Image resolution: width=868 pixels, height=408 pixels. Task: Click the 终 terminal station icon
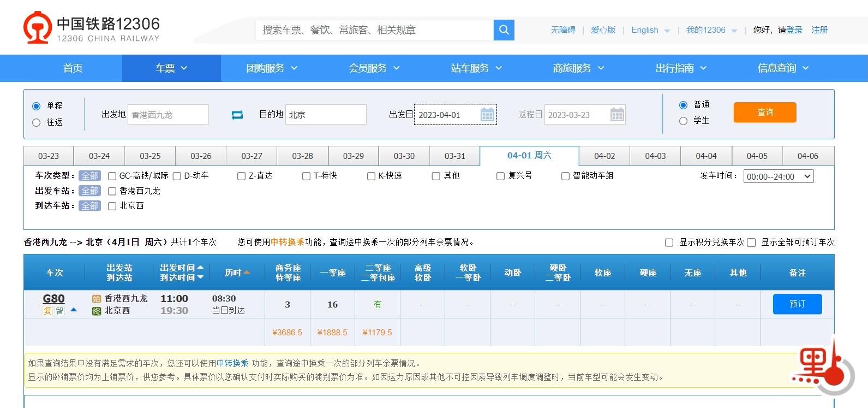pyautogui.click(x=97, y=311)
